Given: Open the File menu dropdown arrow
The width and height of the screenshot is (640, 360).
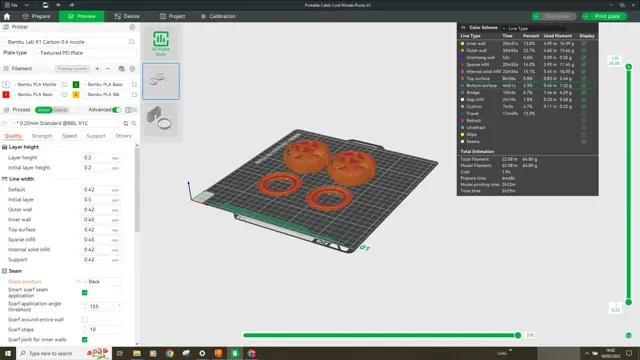Looking at the screenshot, I should [27, 5].
